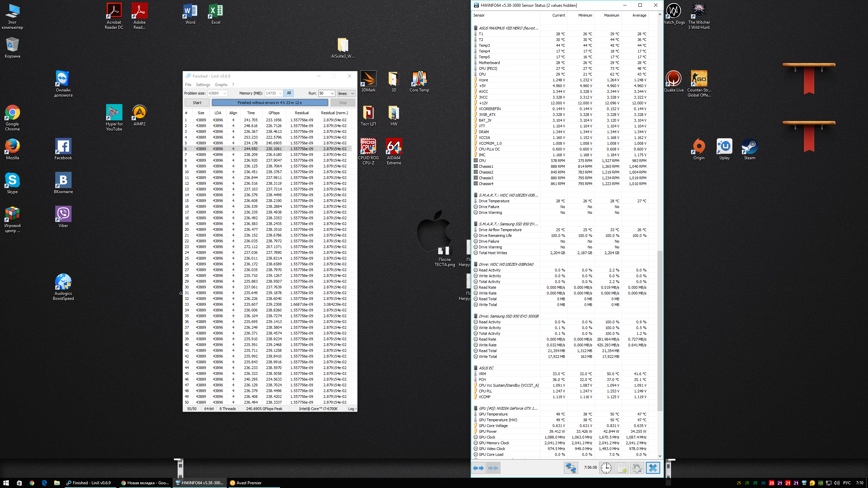Click the LinX finished progress bar
Image resolution: width=868 pixels, height=488 pixels.
270,103
